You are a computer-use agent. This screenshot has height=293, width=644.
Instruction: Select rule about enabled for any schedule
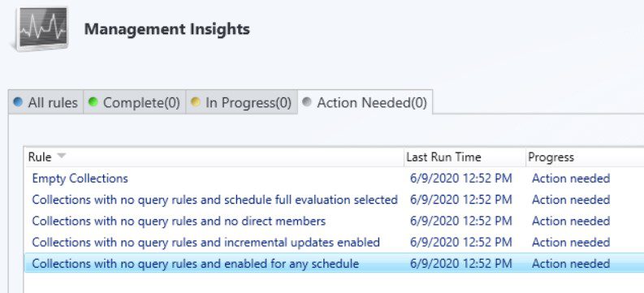tap(334, 263)
